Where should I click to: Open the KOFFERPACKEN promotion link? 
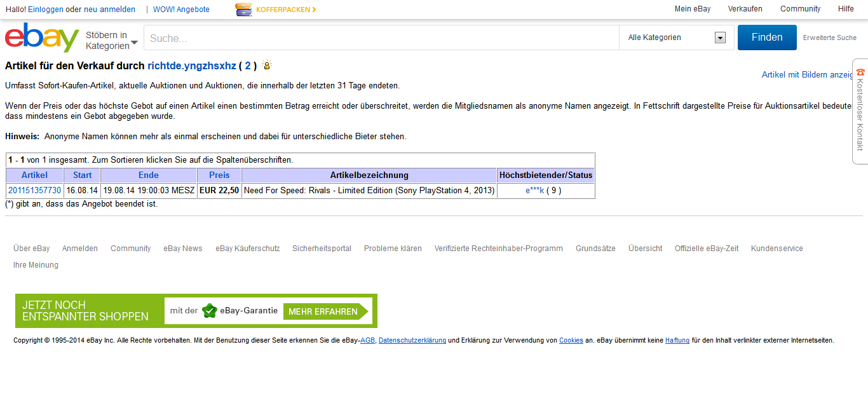286,10
